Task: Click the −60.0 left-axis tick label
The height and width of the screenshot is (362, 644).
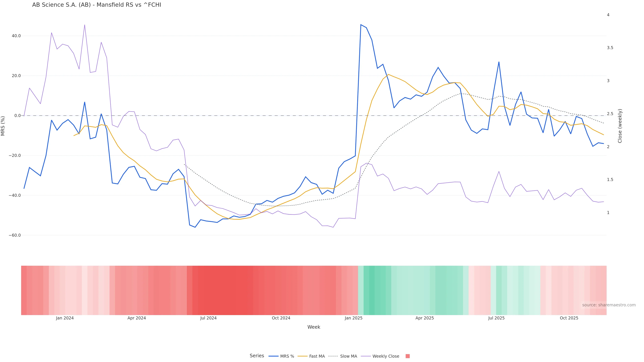Action: click(15, 235)
